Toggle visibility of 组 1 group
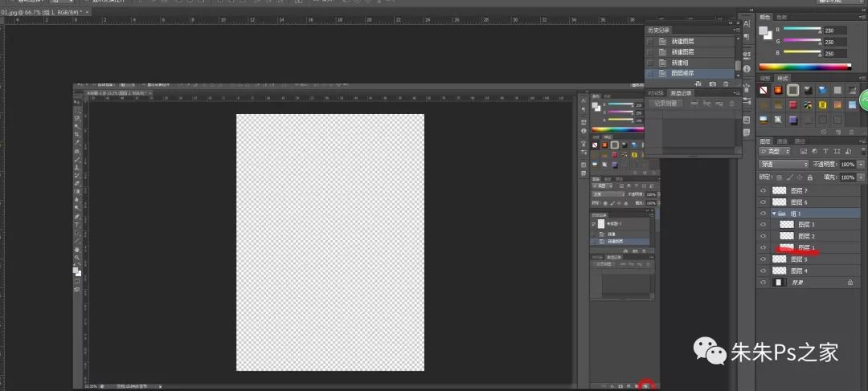Viewport: 868px width, 391px height. 764,214
